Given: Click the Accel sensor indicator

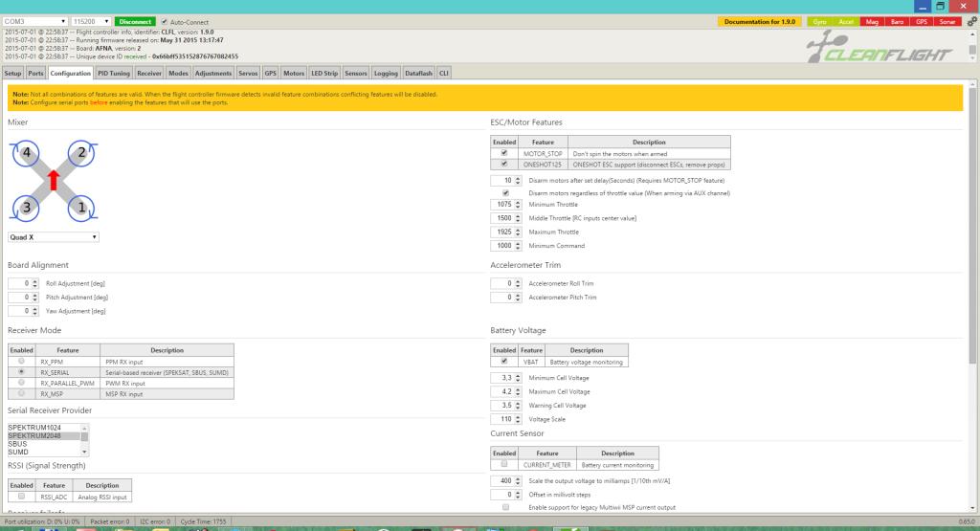Looking at the screenshot, I should 845,21.
